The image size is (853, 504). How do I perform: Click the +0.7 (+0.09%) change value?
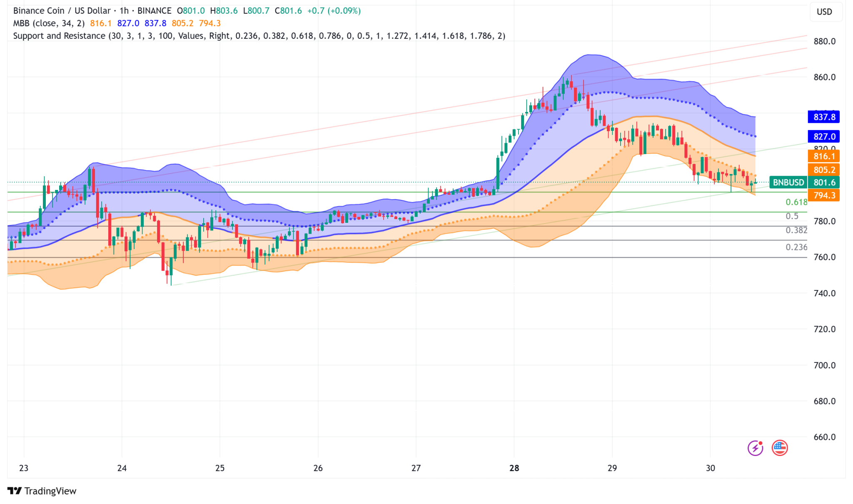click(x=334, y=11)
